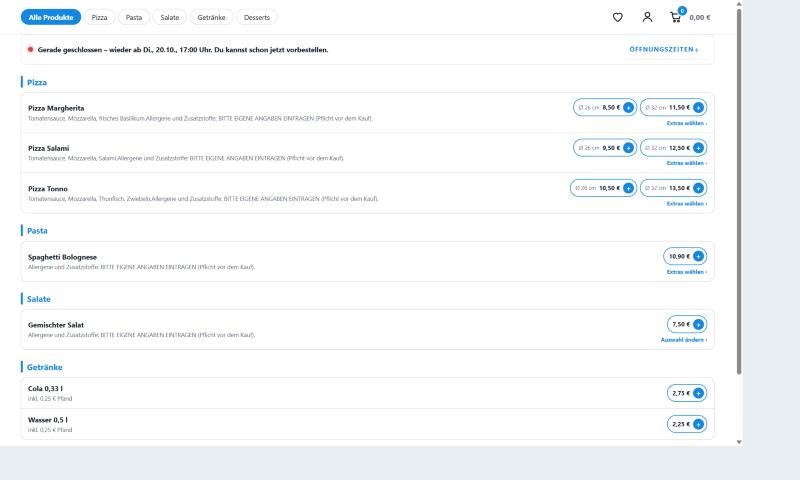Viewport: 800px width, 480px height.
Task: Switch to the Pizza category tab
Action: (x=99, y=17)
